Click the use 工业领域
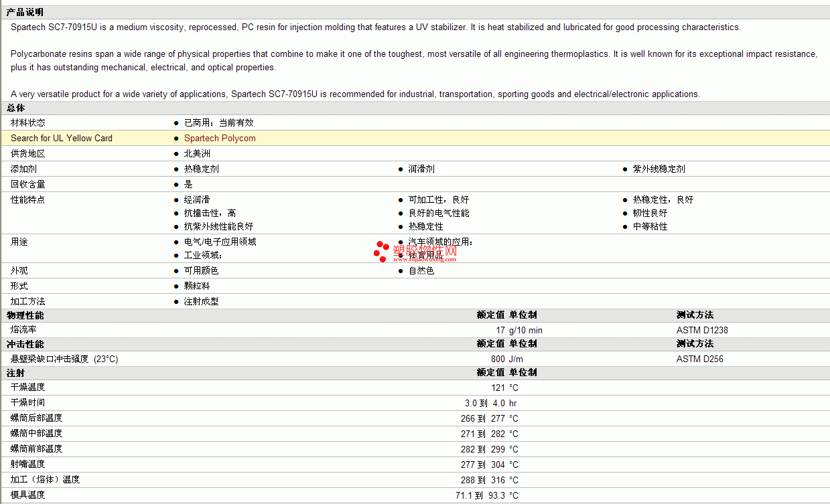830x504 pixels. (x=203, y=255)
